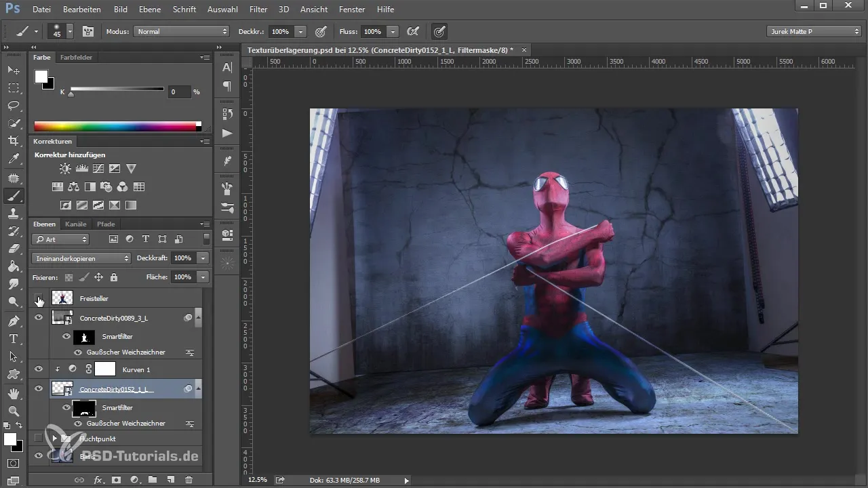Viewport: 868px width, 488px height.
Task: Select the Hand tool
Action: (x=14, y=392)
